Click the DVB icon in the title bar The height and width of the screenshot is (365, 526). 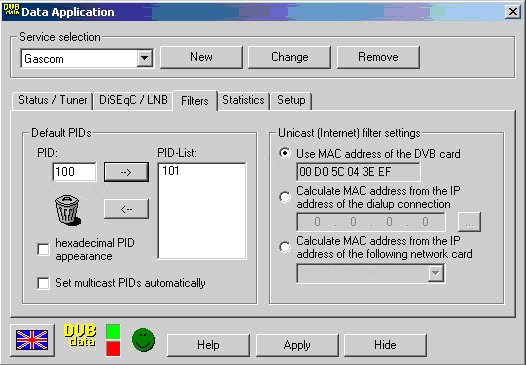[11, 11]
